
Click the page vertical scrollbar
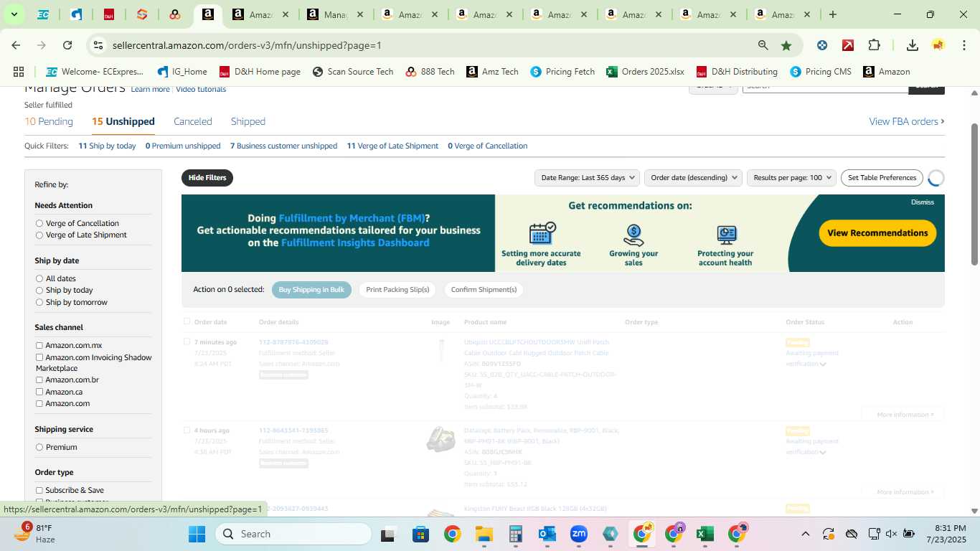pyautogui.click(x=974, y=194)
